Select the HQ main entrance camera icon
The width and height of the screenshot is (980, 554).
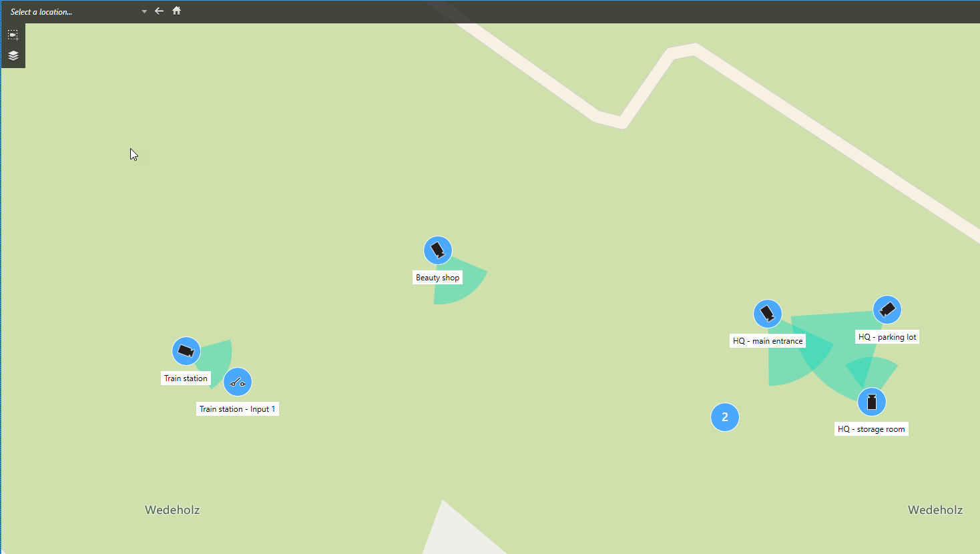tap(768, 314)
